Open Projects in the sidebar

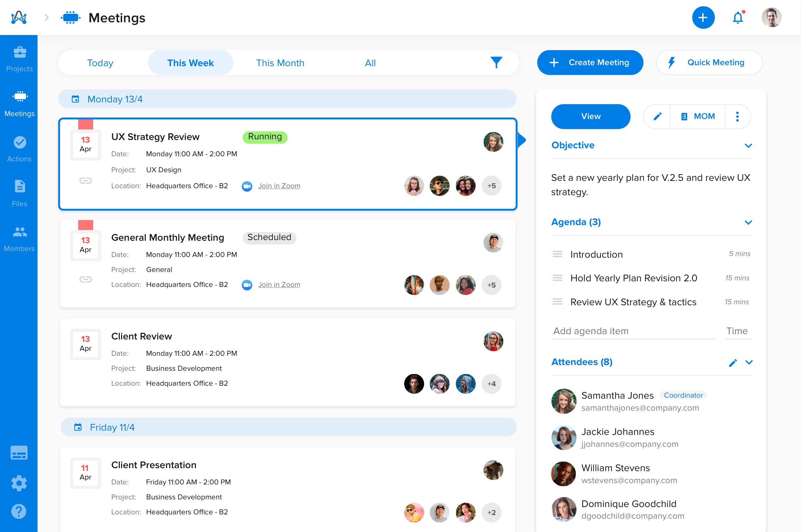tap(19, 59)
